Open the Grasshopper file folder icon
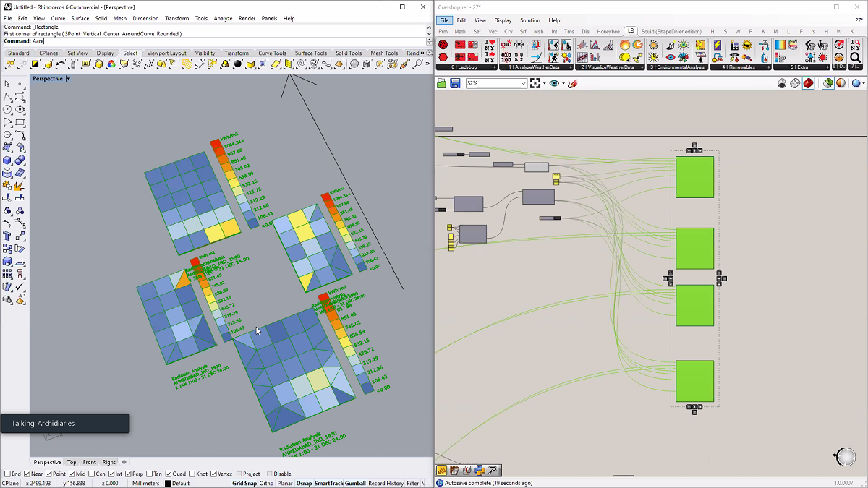 click(442, 84)
